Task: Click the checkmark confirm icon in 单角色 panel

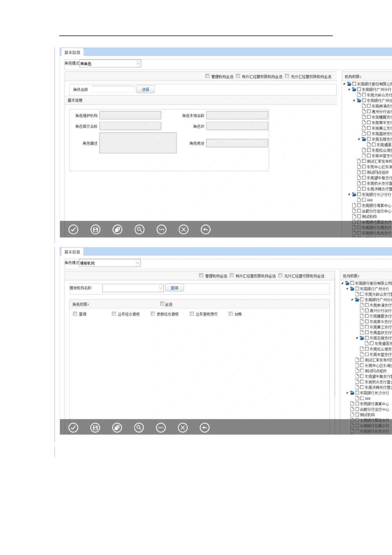Action: point(73,229)
